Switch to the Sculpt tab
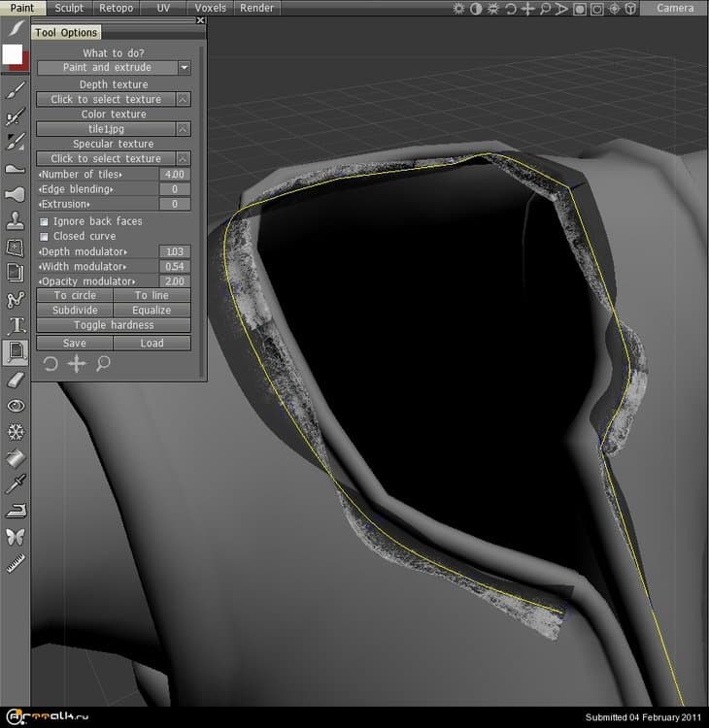The height and width of the screenshot is (728, 709). (69, 8)
